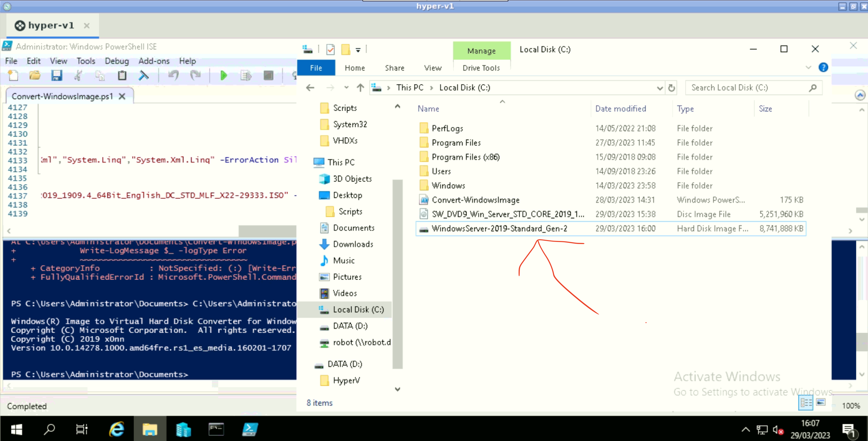Open Server Manager from the taskbar

pyautogui.click(x=183, y=429)
